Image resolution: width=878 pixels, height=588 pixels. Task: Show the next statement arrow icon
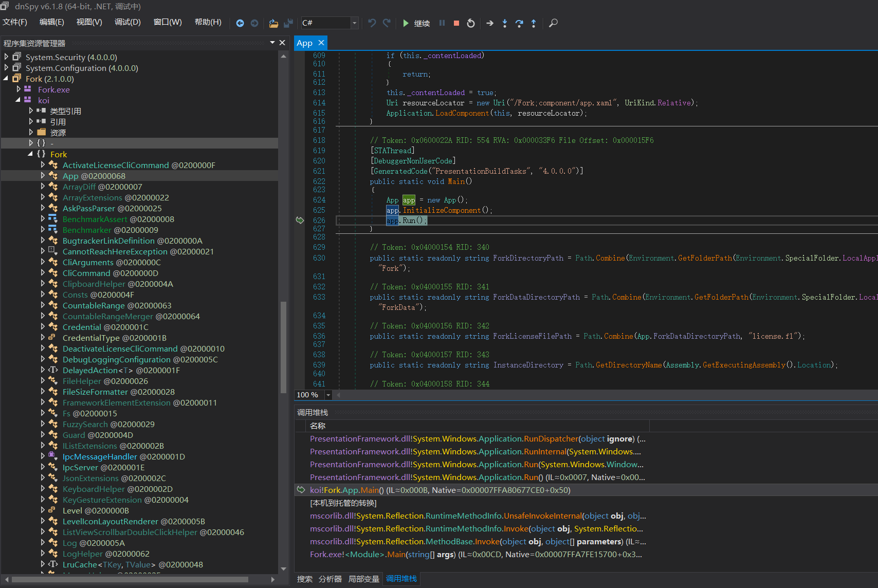point(490,23)
